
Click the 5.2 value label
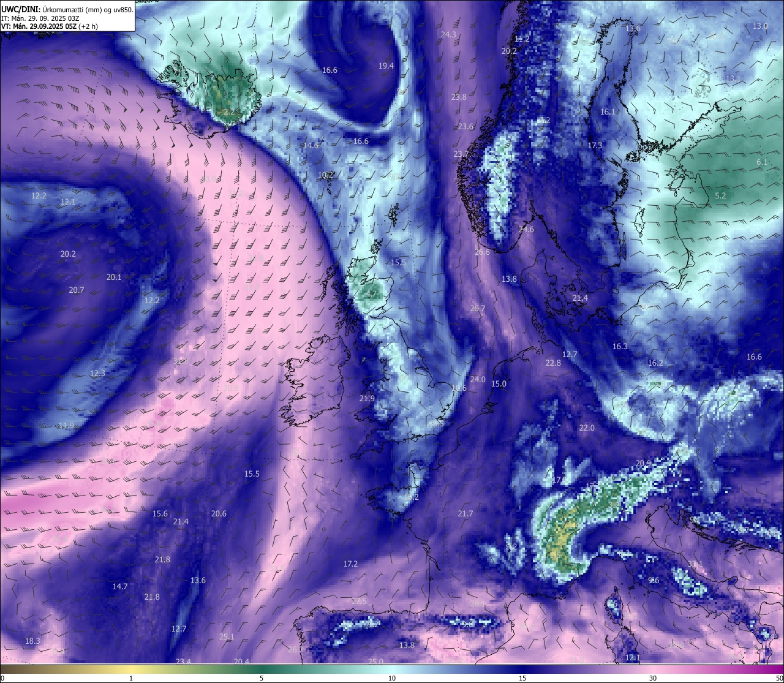point(720,195)
